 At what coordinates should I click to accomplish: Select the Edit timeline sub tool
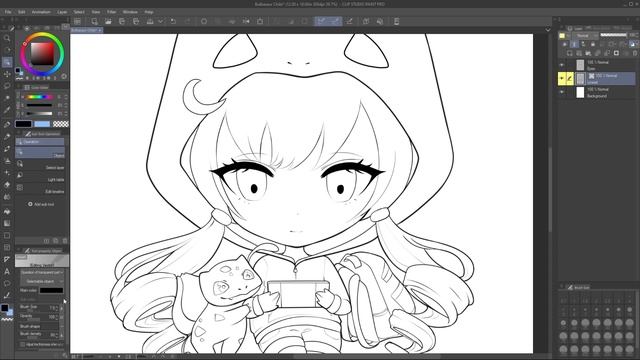coord(40,189)
